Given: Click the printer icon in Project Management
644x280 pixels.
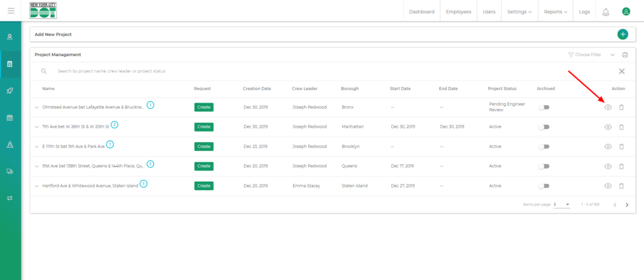Looking at the screenshot, I should 625,55.
